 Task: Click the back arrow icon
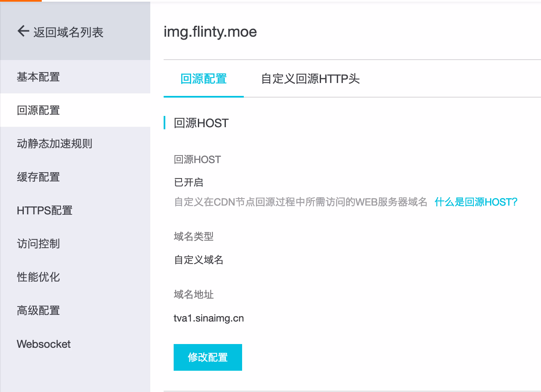coord(23,31)
